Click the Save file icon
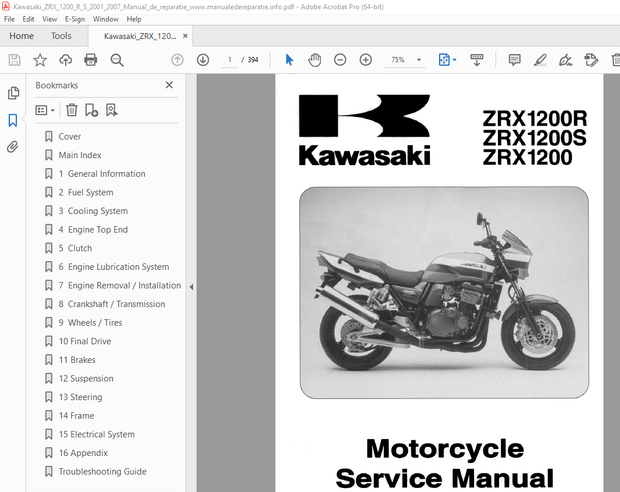620x492 pixels. (x=15, y=60)
